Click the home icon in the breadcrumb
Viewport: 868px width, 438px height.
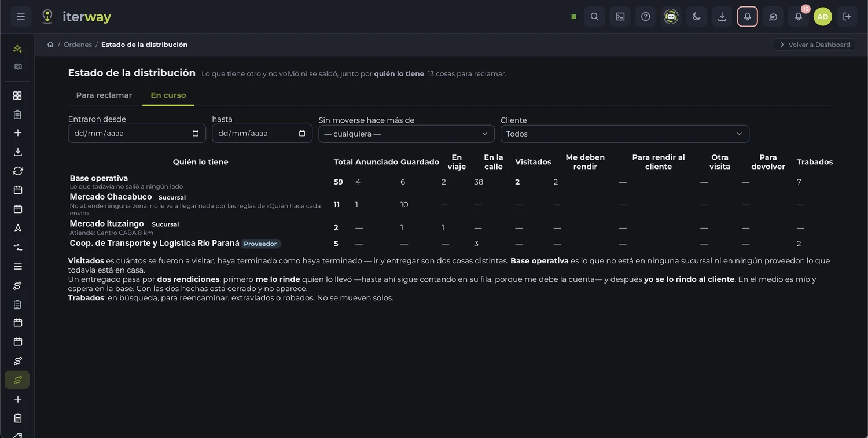(50, 45)
